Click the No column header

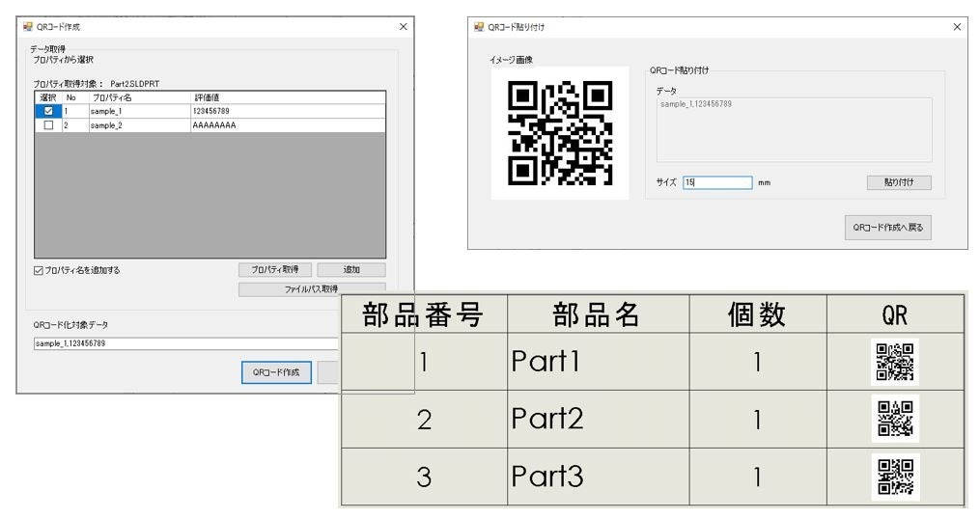pos(75,97)
